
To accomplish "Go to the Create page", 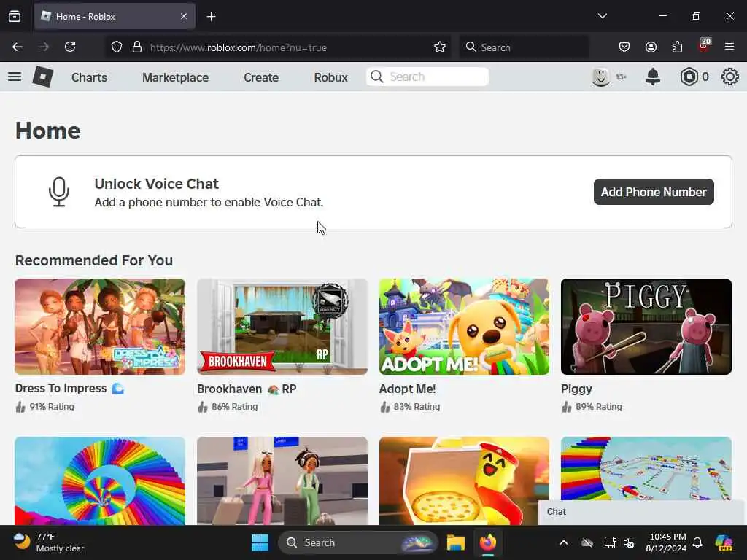I will [261, 77].
